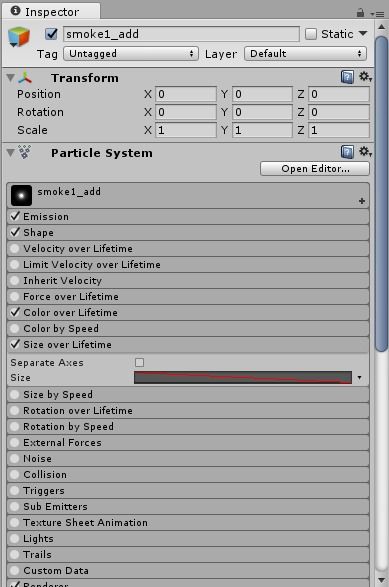Enable the Triggers module
The width and height of the screenshot is (389, 587).
pos(15,490)
